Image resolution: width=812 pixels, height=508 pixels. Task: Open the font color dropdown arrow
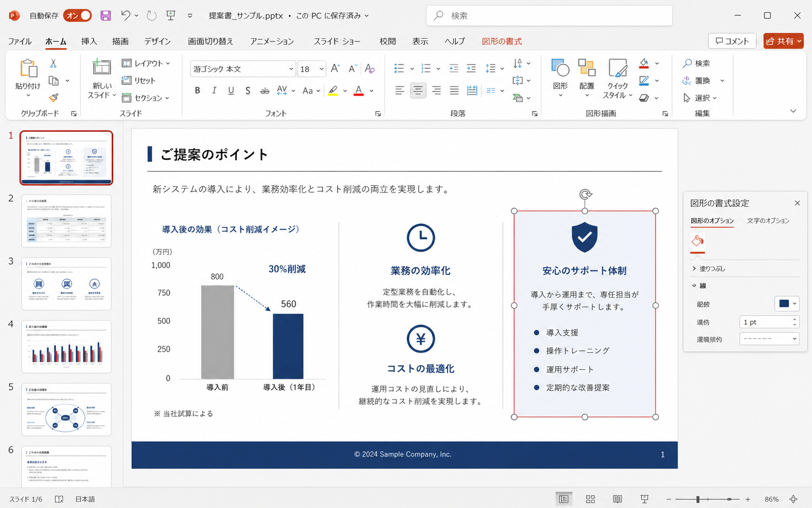click(x=372, y=91)
